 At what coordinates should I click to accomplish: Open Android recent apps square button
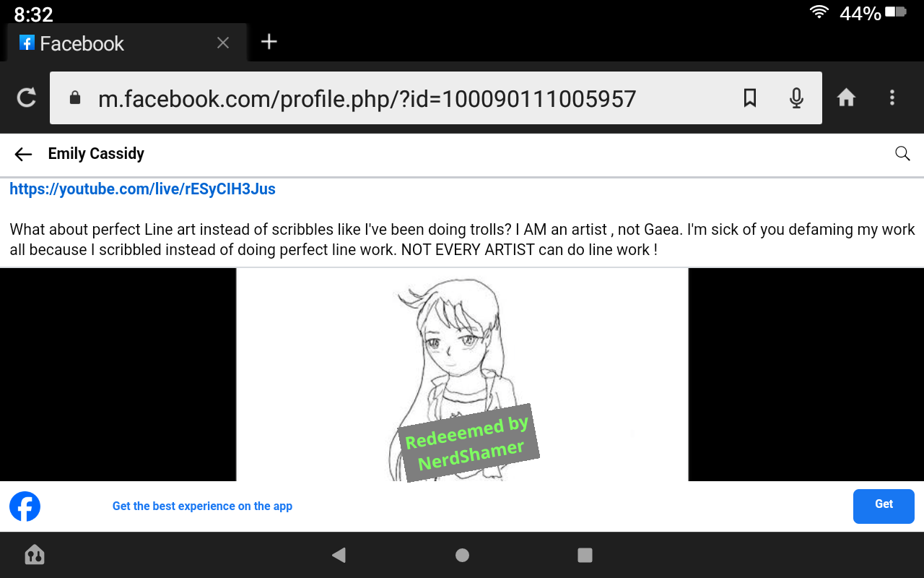(585, 555)
